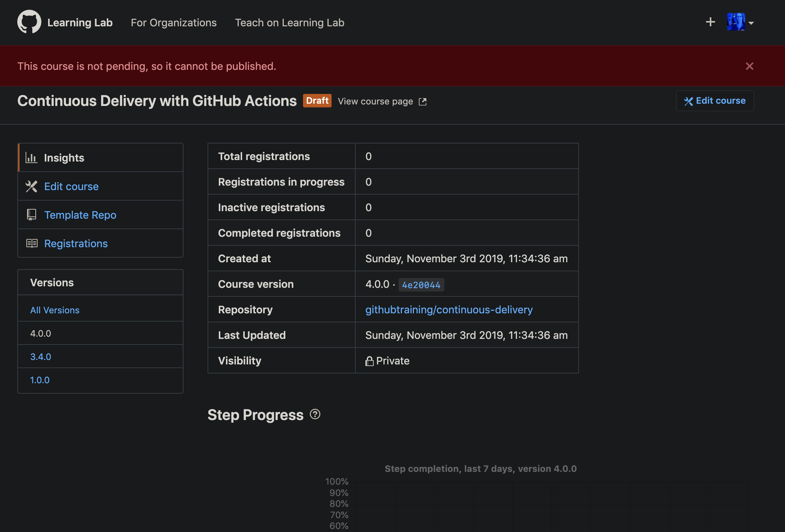Click the Template Repo book icon

click(x=32, y=215)
